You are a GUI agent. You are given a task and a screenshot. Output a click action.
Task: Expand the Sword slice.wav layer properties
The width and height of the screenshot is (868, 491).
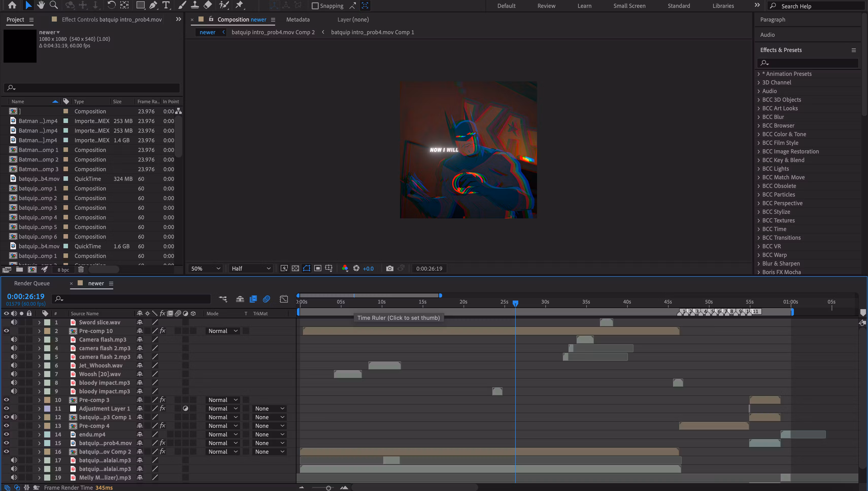pyautogui.click(x=39, y=322)
